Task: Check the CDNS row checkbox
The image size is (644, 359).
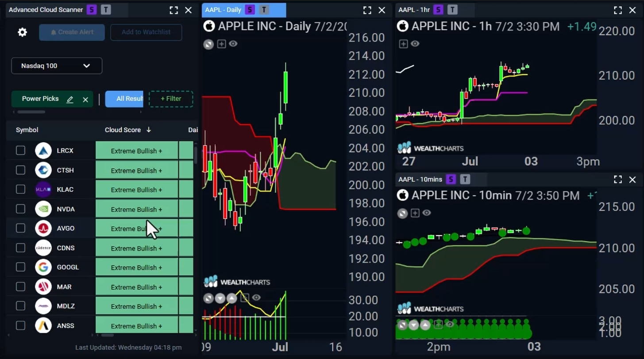Action: (20, 248)
